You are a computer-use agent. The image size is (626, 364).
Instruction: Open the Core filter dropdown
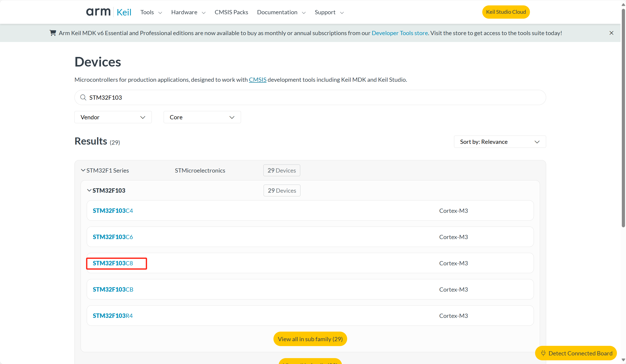click(202, 117)
